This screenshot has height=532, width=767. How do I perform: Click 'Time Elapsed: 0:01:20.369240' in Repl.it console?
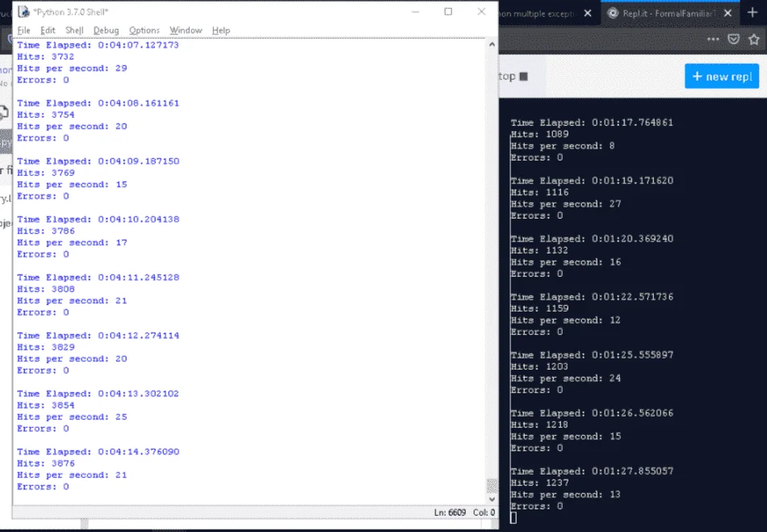[x=592, y=239]
